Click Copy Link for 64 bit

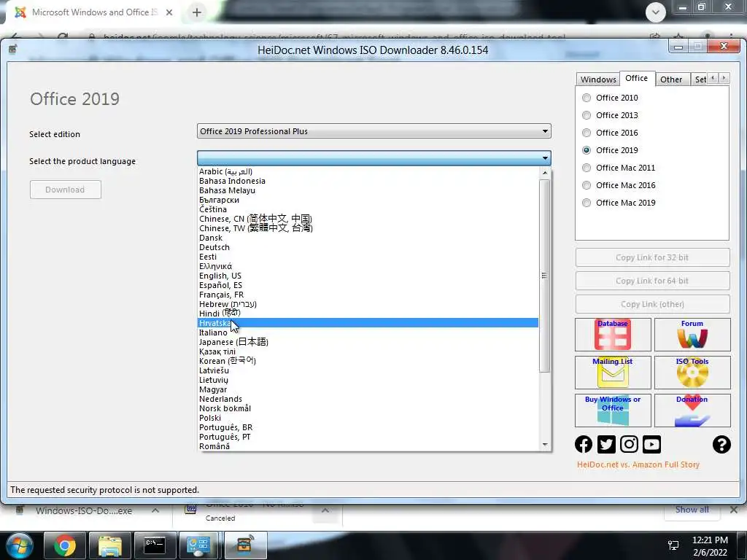[652, 281]
